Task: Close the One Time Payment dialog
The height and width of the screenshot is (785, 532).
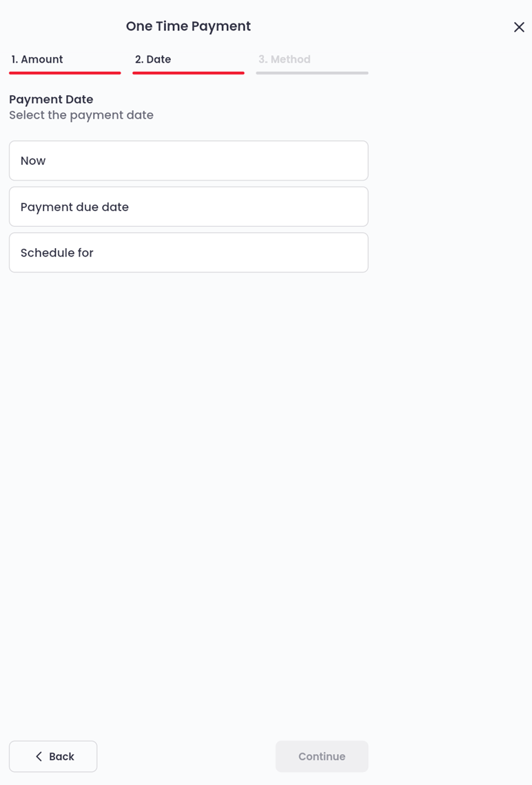Action: click(519, 27)
